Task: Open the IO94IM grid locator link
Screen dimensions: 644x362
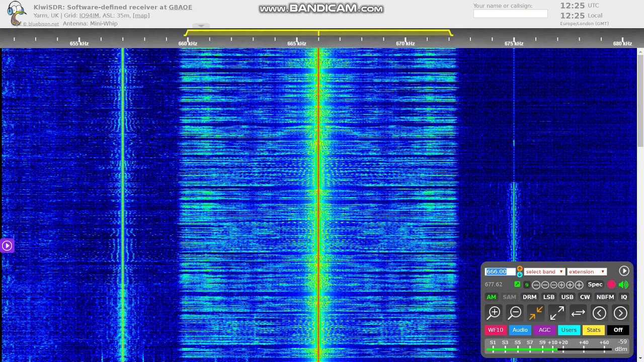Action: click(89, 16)
